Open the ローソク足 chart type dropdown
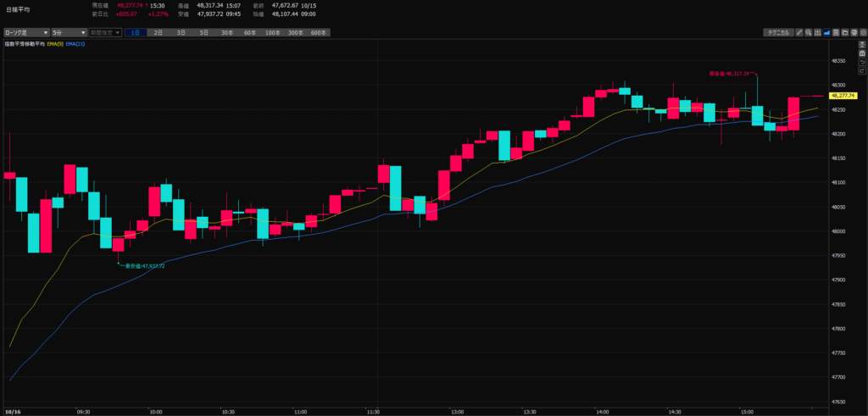 tap(25, 32)
